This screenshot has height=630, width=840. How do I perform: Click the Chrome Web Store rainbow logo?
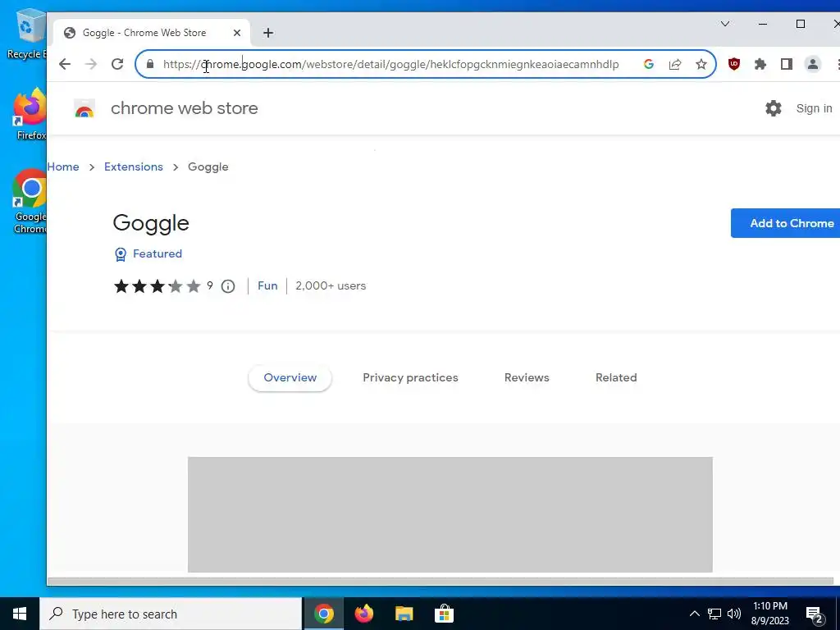coord(84,108)
